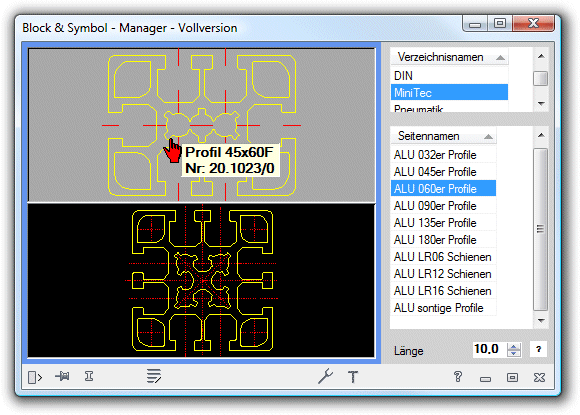Viewport: 580px width, 415px height.
Task: Select the text T tool icon
Action: pos(353,377)
